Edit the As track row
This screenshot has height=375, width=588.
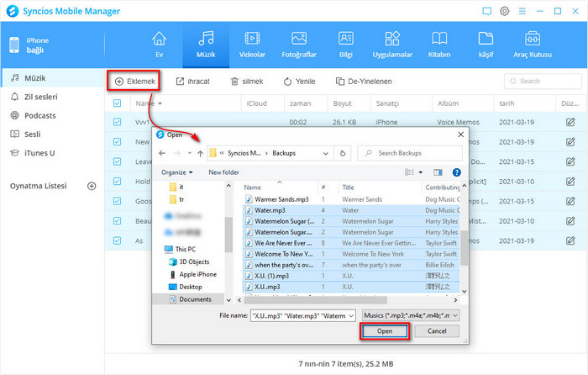[x=570, y=240]
